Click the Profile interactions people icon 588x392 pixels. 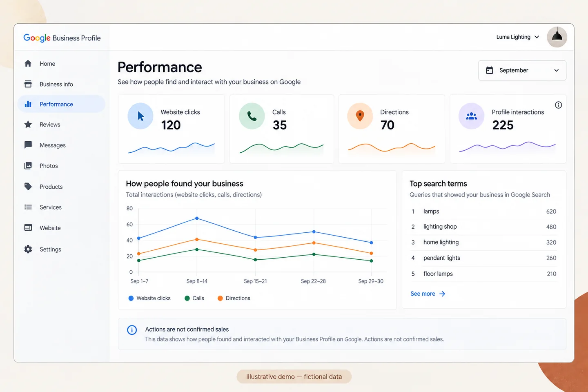pos(471,116)
